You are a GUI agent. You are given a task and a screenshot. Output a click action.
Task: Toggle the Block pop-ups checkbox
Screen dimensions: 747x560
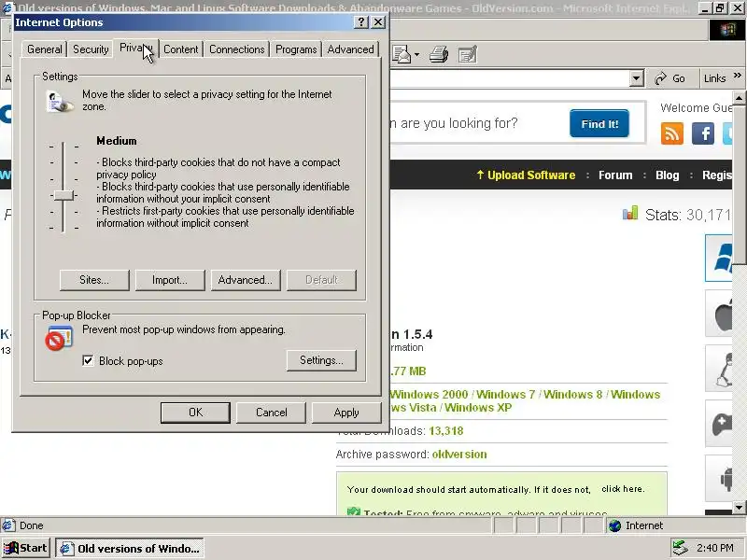coord(88,360)
